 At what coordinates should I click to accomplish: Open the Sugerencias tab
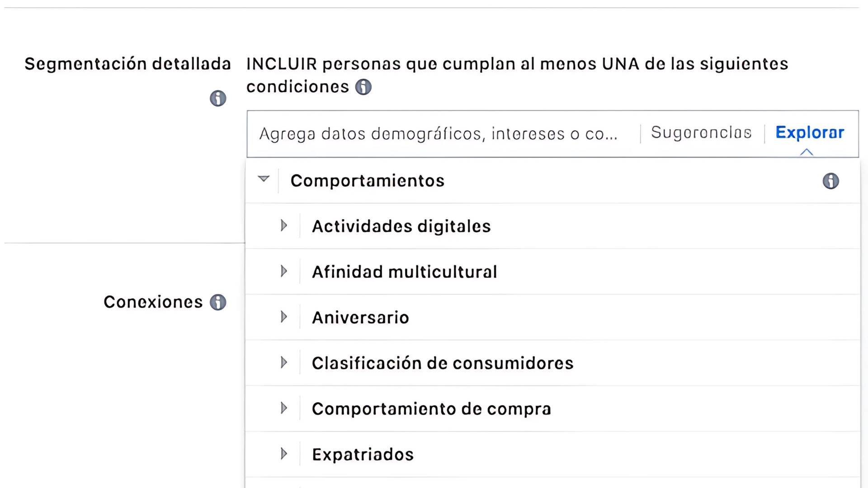(x=701, y=133)
